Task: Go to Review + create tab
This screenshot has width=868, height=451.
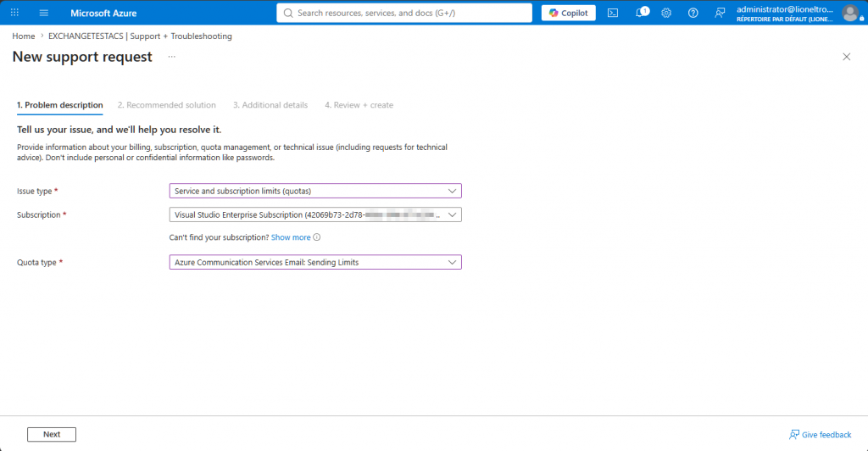Action: tap(359, 105)
